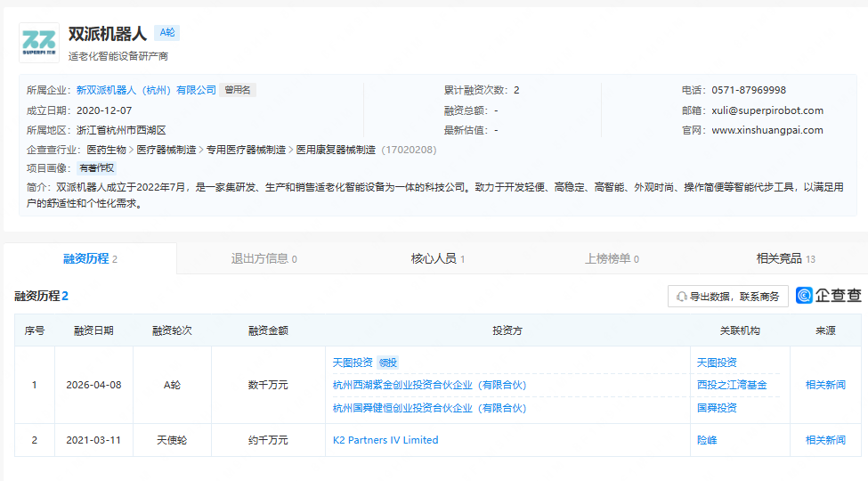Switch to the 上榜榜单 tab
The height and width of the screenshot is (481, 868).
pyautogui.click(x=612, y=258)
